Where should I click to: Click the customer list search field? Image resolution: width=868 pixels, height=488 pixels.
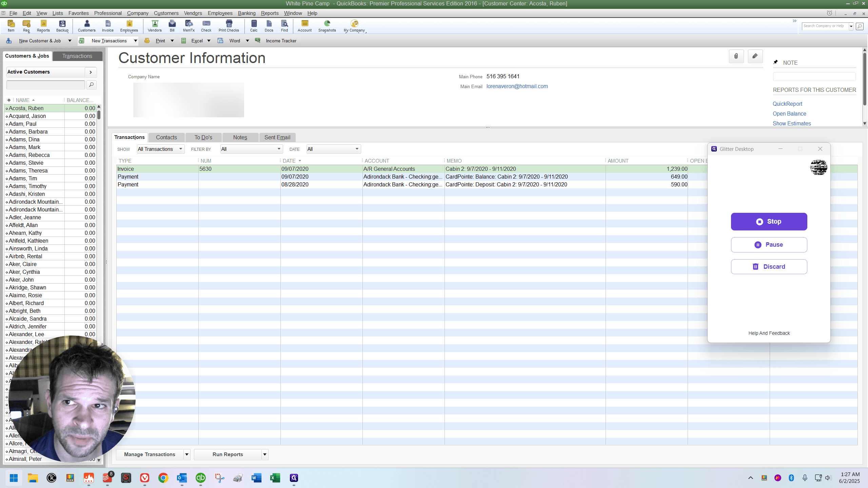[x=46, y=84]
